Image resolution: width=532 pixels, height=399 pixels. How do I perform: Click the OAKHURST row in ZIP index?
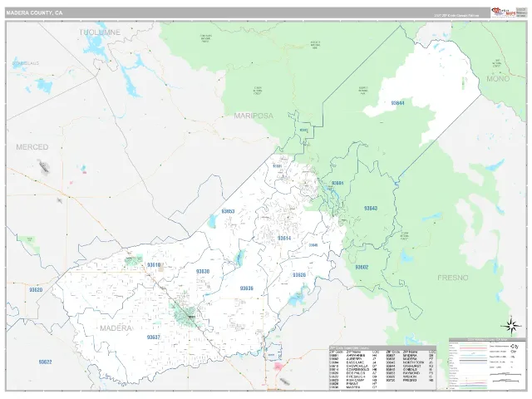[411, 366]
